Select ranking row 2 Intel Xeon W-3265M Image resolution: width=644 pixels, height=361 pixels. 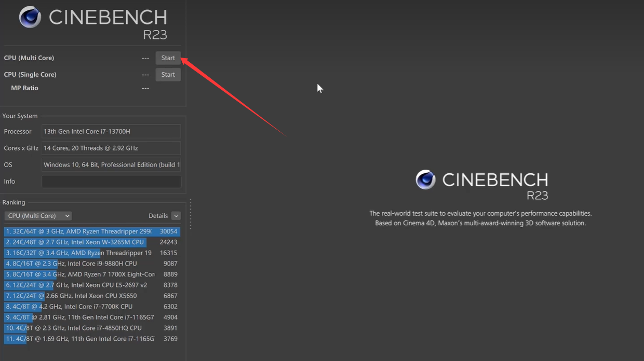(91, 242)
